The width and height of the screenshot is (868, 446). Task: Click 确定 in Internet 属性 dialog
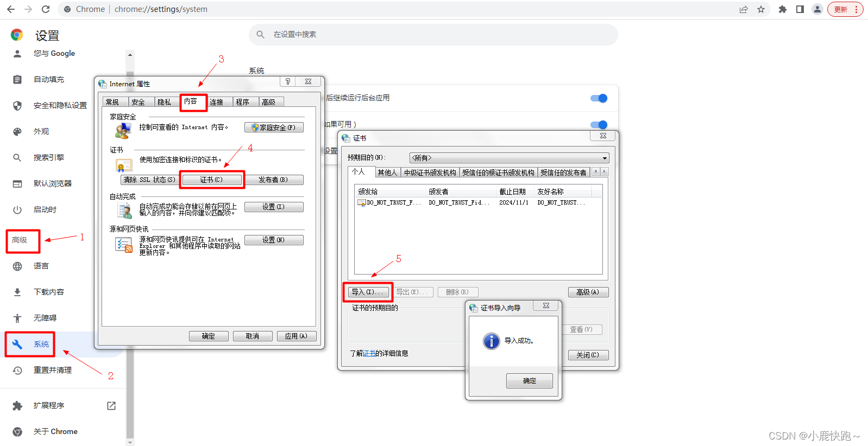coord(209,336)
